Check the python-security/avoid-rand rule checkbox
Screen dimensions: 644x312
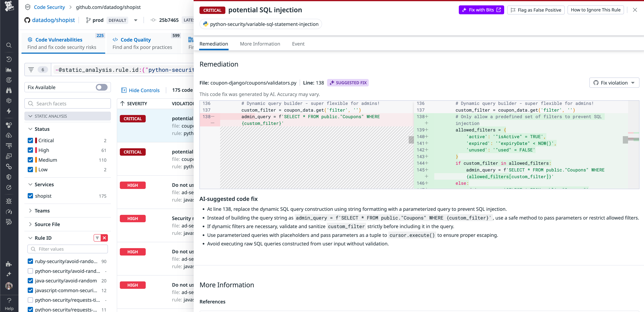click(30, 271)
